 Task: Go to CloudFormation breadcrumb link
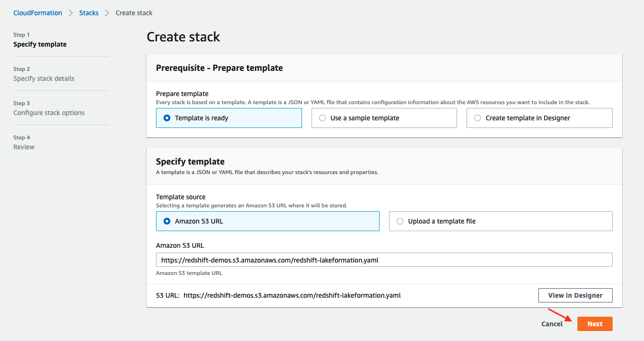(38, 13)
